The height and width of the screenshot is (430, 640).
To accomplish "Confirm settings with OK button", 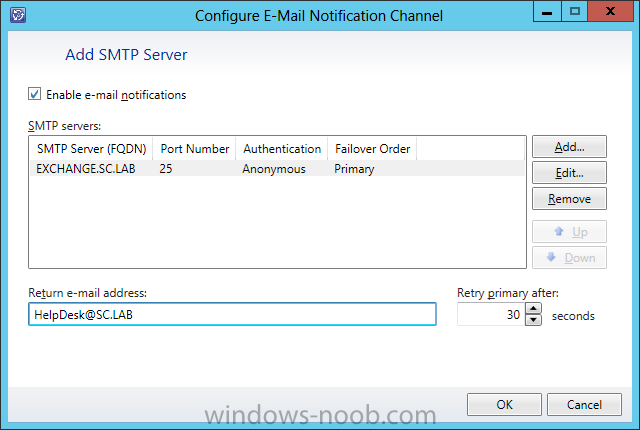I will (x=504, y=404).
